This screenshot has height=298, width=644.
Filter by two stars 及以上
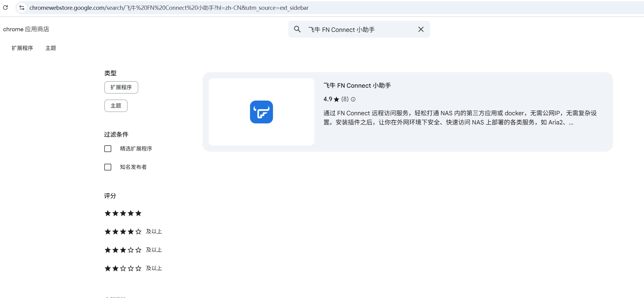tap(133, 268)
